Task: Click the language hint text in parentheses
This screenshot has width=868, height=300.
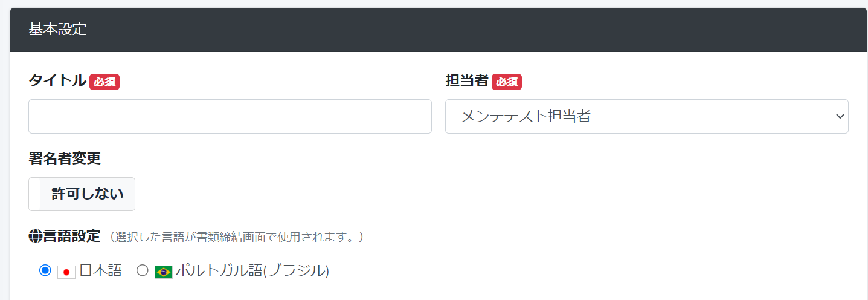Action: click(236, 236)
